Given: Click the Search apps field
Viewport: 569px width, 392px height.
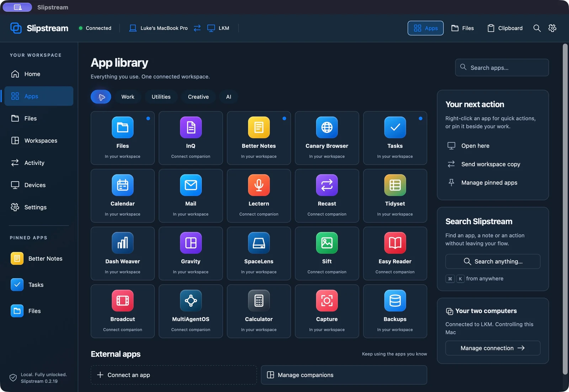Looking at the screenshot, I should tap(502, 68).
